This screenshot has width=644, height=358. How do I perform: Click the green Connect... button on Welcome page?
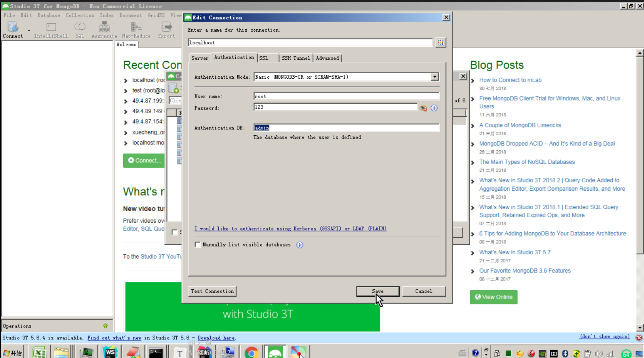click(x=144, y=161)
